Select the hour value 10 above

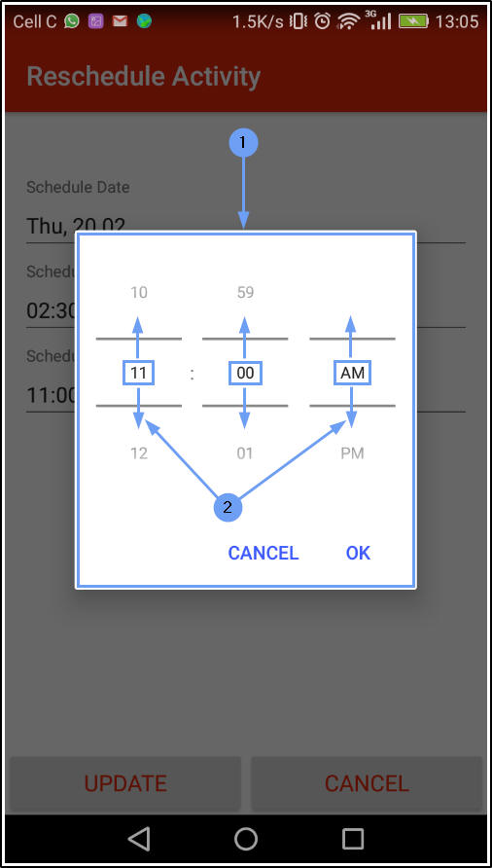[x=139, y=292]
